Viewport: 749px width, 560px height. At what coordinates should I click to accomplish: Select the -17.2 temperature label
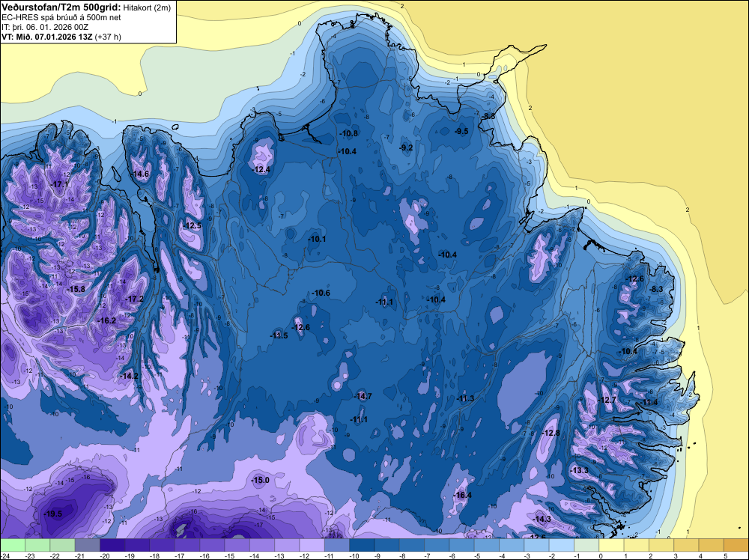point(134,299)
